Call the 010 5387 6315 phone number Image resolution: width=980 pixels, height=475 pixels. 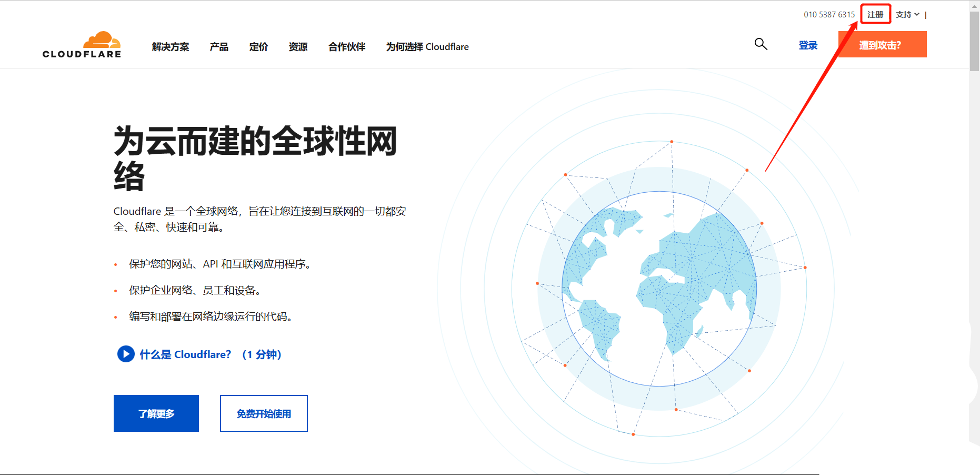[x=829, y=14]
